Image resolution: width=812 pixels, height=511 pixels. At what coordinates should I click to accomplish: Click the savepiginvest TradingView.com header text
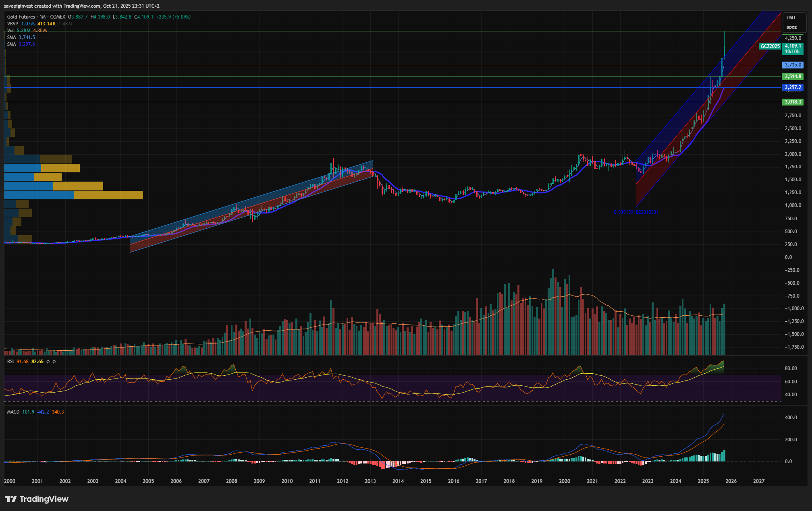(x=81, y=6)
